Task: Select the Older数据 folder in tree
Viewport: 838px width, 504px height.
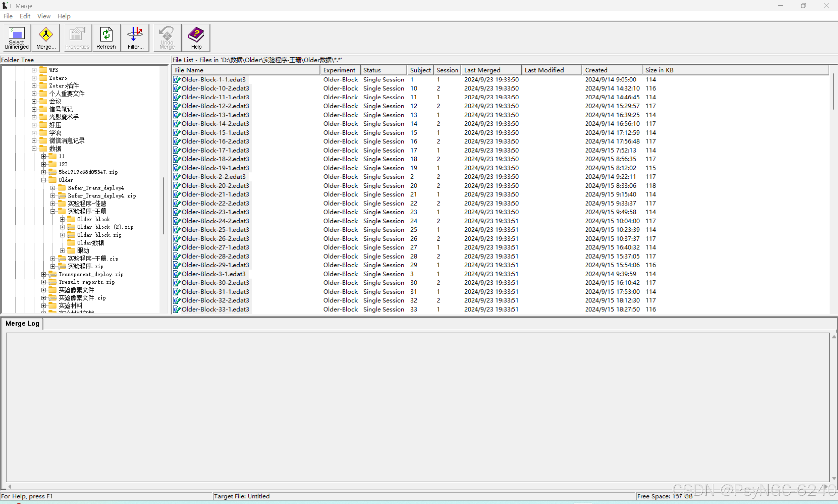Action: click(x=90, y=243)
